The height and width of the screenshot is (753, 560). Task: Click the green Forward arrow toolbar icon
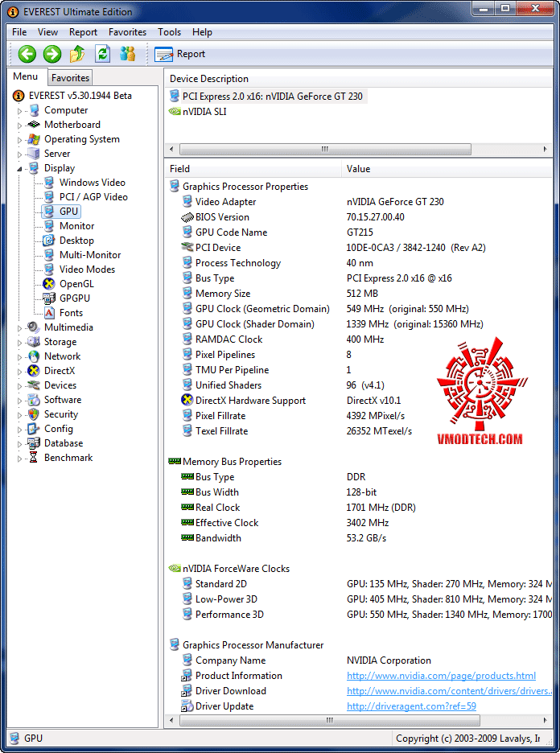(52, 54)
